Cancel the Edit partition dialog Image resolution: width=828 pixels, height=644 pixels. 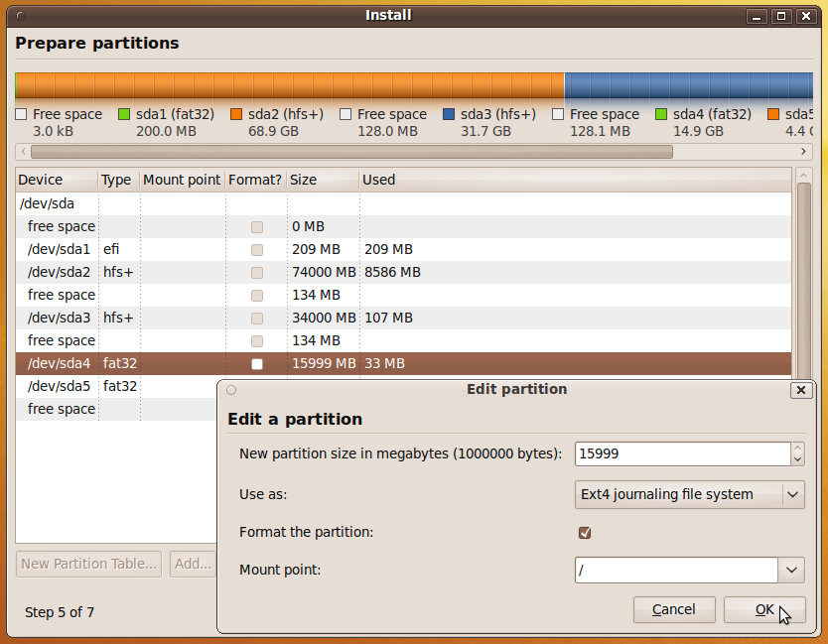674,609
